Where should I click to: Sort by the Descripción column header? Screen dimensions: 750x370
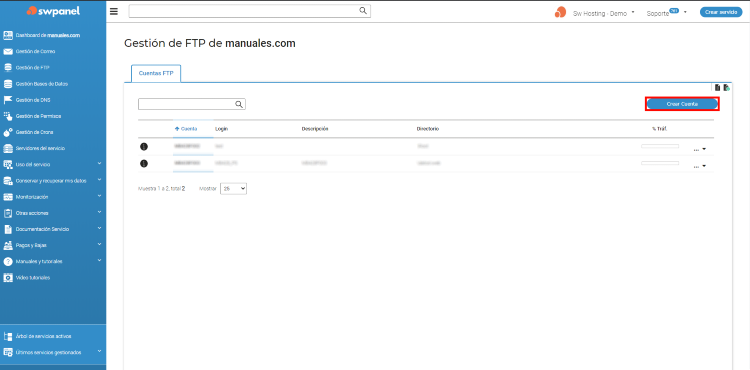pos(315,129)
